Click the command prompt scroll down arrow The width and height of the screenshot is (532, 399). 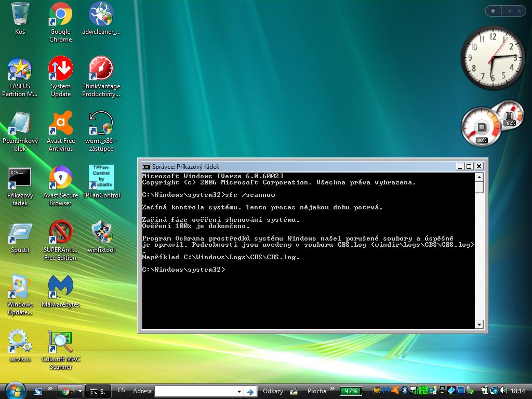point(479,325)
